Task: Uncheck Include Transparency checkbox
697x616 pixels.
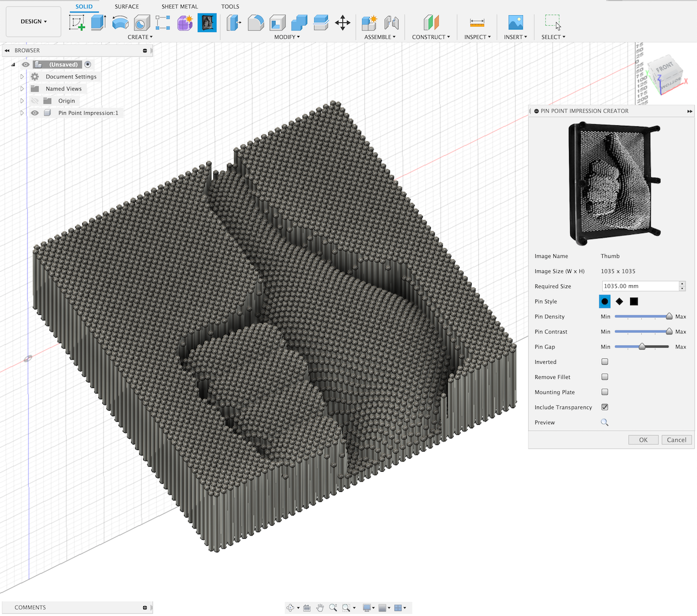Action: click(x=604, y=407)
